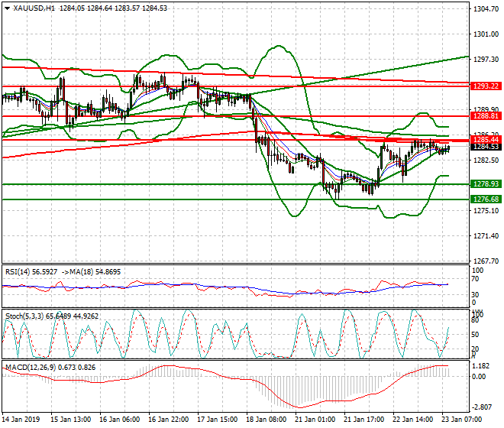This screenshot has height=428, width=504.
Task: Click the 16 Jan 22:00 time axis label
Action: [169, 420]
